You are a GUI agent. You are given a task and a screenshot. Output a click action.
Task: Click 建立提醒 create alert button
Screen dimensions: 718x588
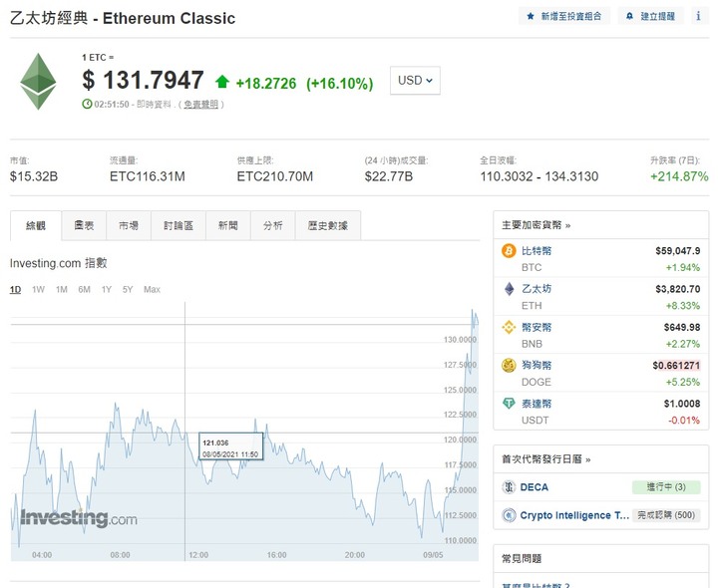(650, 16)
